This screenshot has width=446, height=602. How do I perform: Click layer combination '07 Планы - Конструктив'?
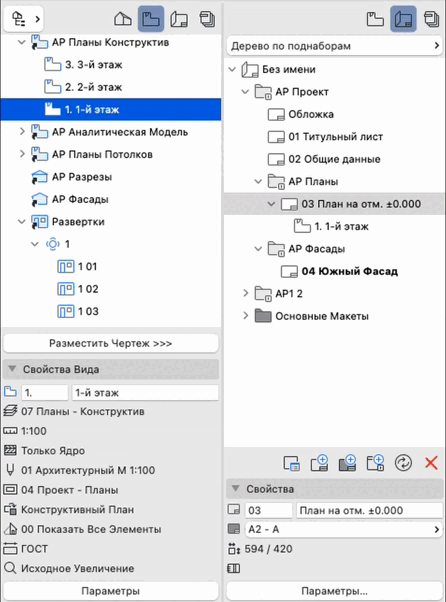(x=83, y=411)
